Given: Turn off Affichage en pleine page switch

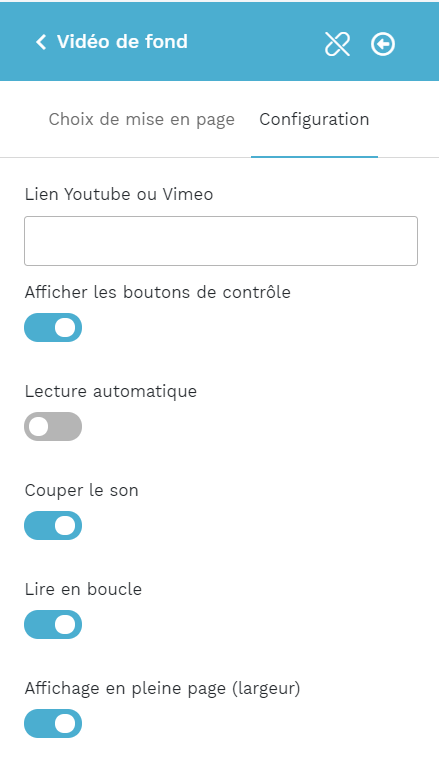Looking at the screenshot, I should pyautogui.click(x=53, y=723).
